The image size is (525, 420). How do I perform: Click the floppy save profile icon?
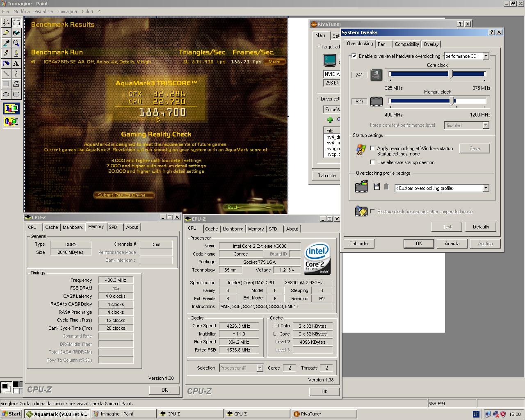pyautogui.click(x=377, y=187)
